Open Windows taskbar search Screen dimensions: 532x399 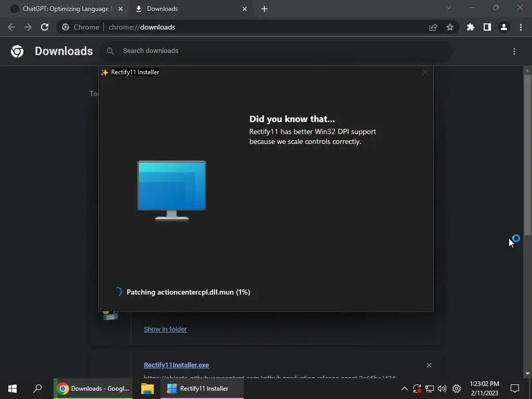(x=37, y=389)
